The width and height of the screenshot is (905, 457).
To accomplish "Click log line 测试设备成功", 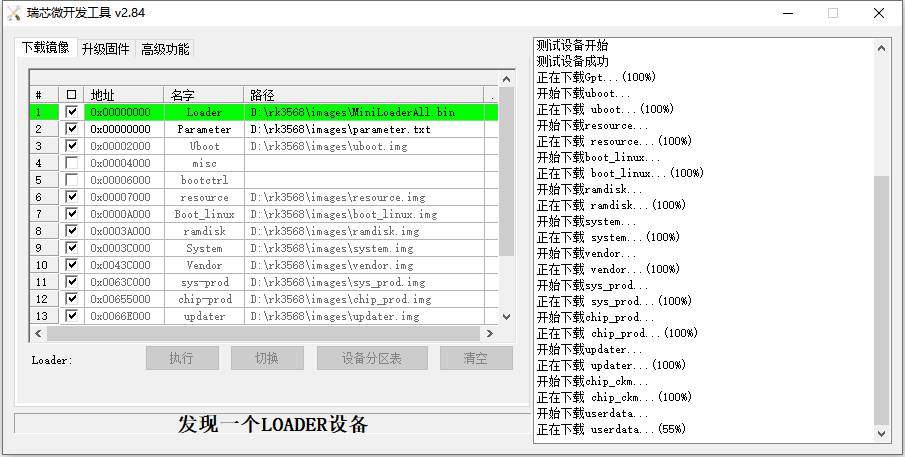I will 572,61.
